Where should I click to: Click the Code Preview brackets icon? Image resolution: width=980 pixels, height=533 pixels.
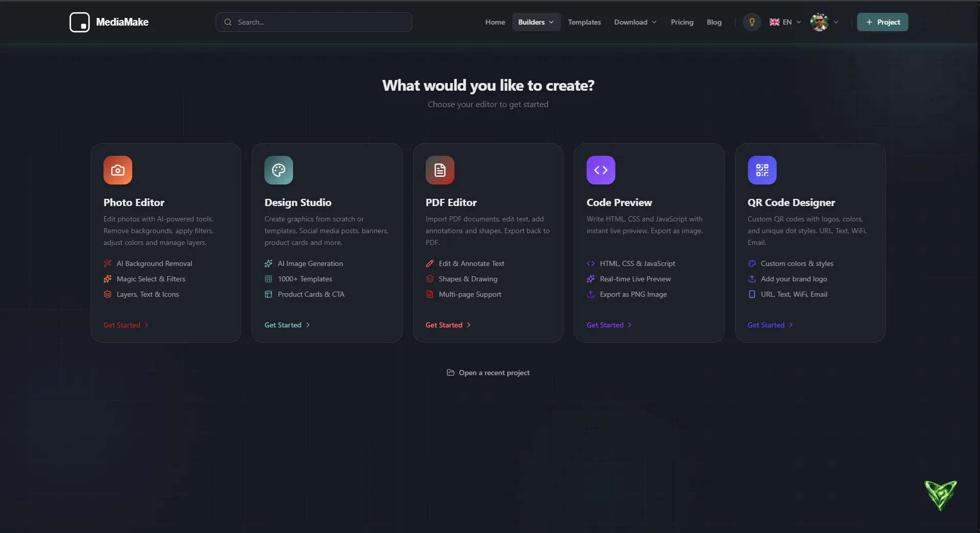[x=601, y=170]
